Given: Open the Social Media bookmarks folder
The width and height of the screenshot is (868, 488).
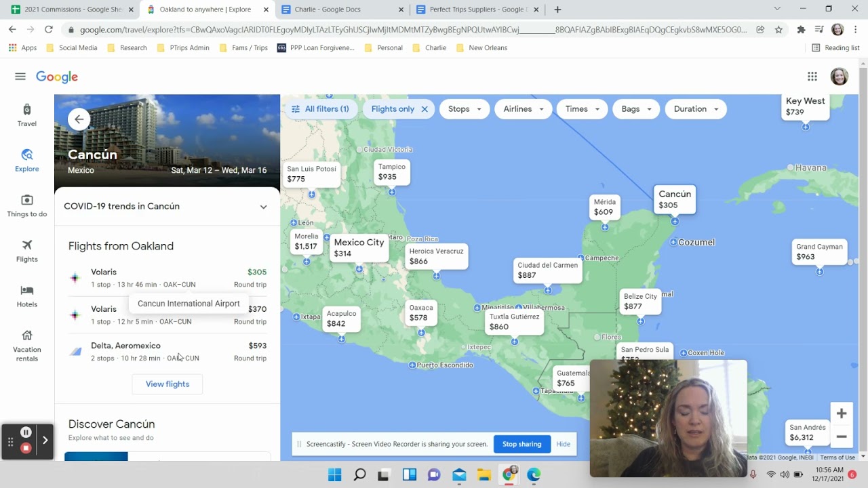Looking at the screenshot, I should point(71,48).
